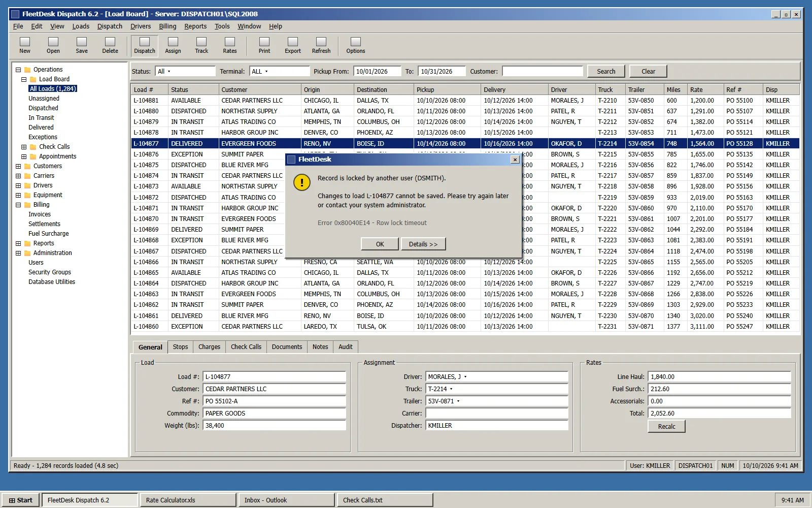This screenshot has height=508, width=812.
Task: Click the Recalc button
Action: 666,427
